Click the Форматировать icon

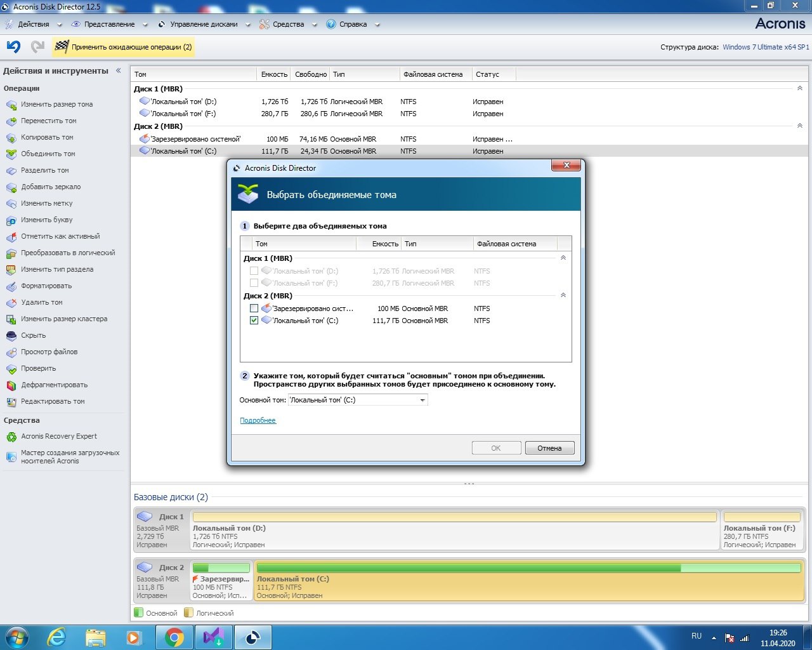pos(11,286)
